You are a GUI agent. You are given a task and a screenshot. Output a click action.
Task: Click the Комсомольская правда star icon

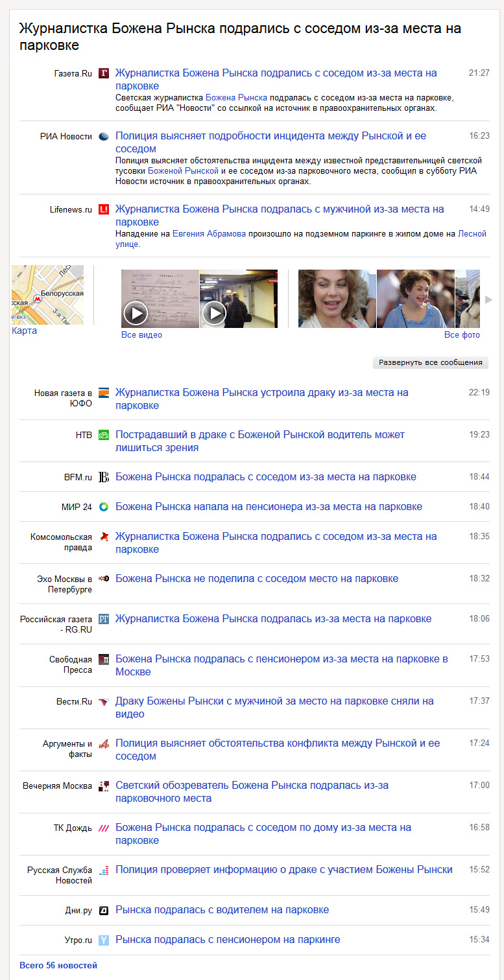click(103, 537)
